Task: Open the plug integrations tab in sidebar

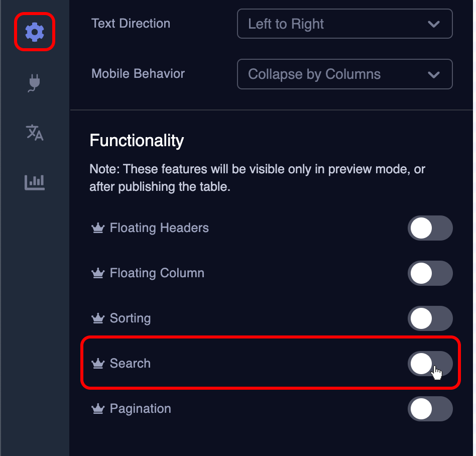Action: pyautogui.click(x=35, y=83)
